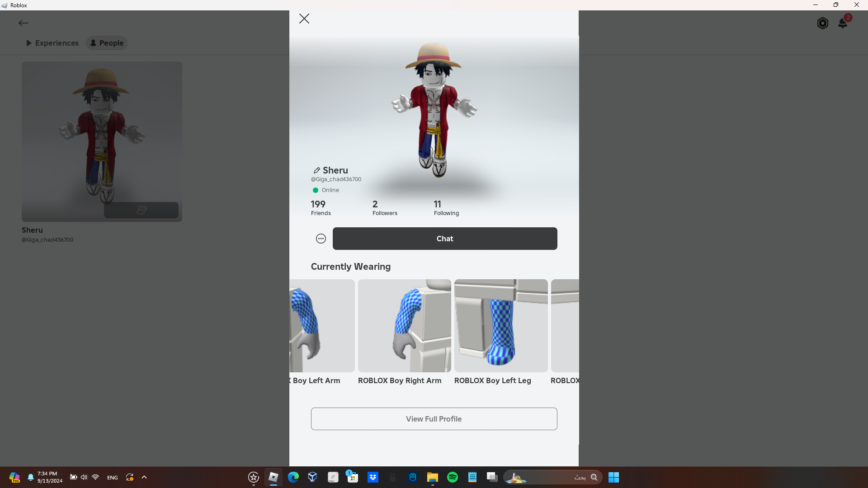868x488 pixels.
Task: Open the Copilot Preview icon on the taskbar
Action: 14,477
